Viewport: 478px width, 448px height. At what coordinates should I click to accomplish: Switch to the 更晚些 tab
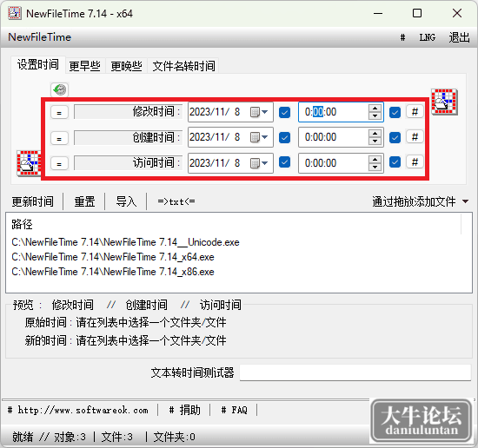tap(127, 66)
